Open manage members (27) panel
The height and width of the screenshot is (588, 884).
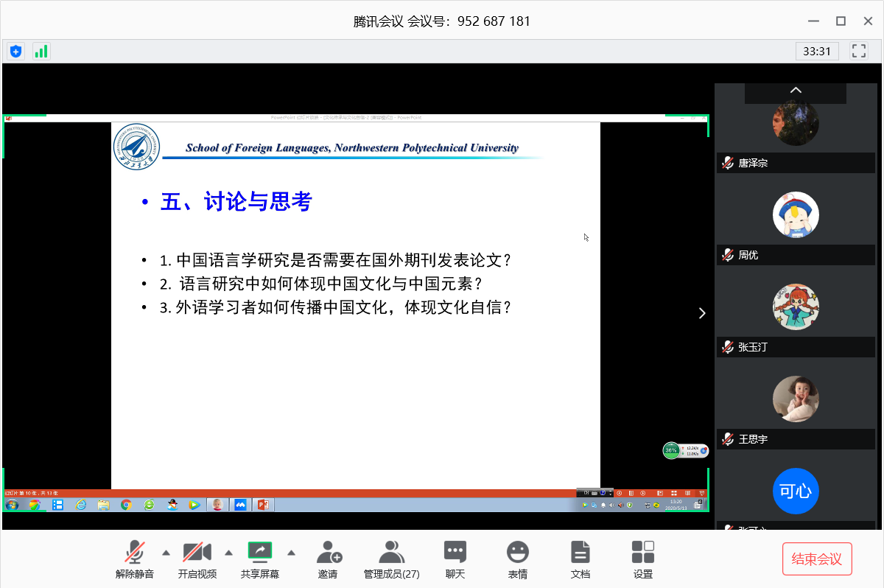391,559
